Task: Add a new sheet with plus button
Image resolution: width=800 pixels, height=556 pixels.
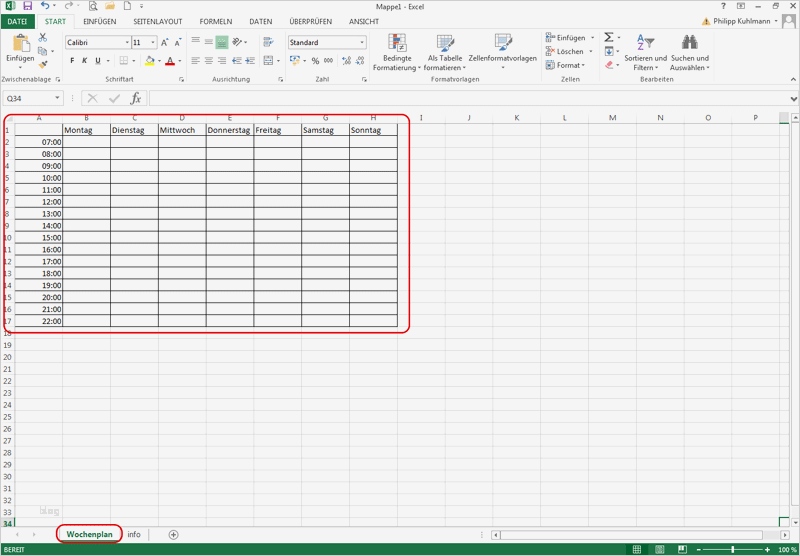Action: [x=173, y=535]
